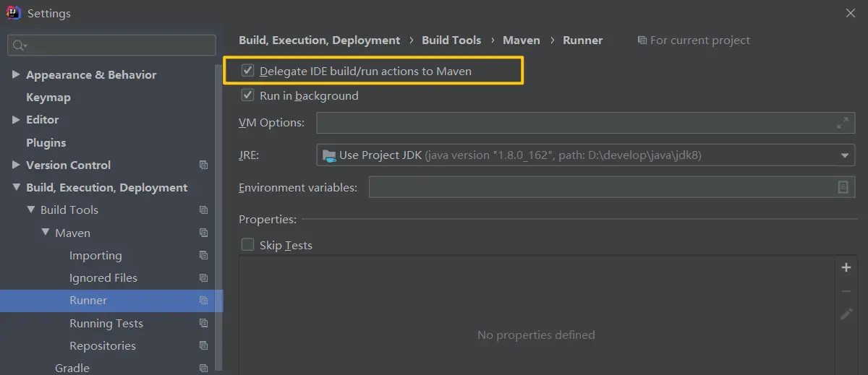This screenshot has width=868, height=375.
Task: Click the pencil icon to edit property
Action: click(x=846, y=314)
